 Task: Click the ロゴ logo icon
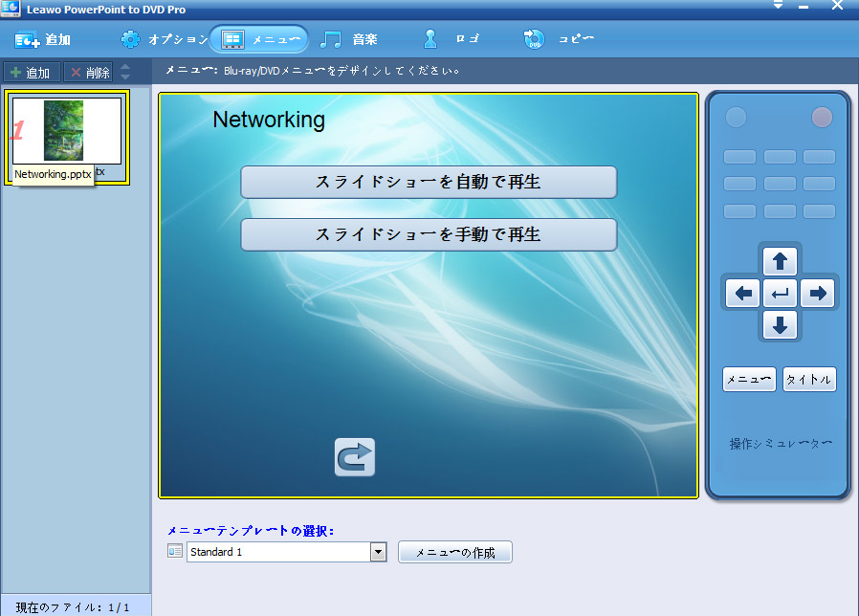point(430,40)
